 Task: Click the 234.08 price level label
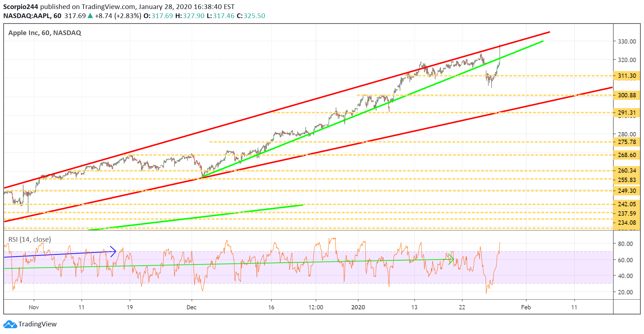coord(627,223)
